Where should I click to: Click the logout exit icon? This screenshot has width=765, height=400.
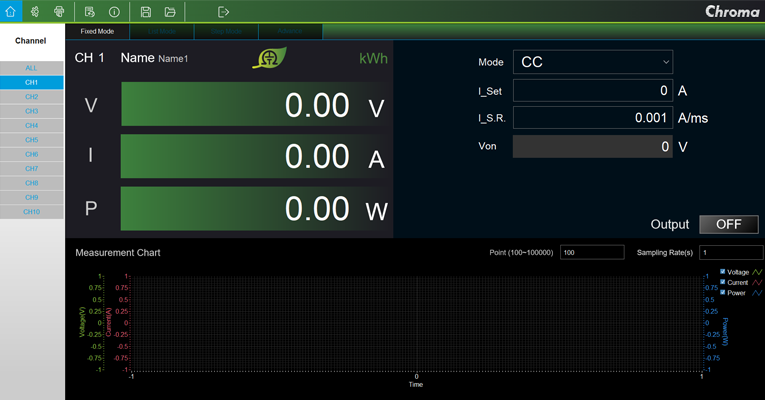click(223, 12)
